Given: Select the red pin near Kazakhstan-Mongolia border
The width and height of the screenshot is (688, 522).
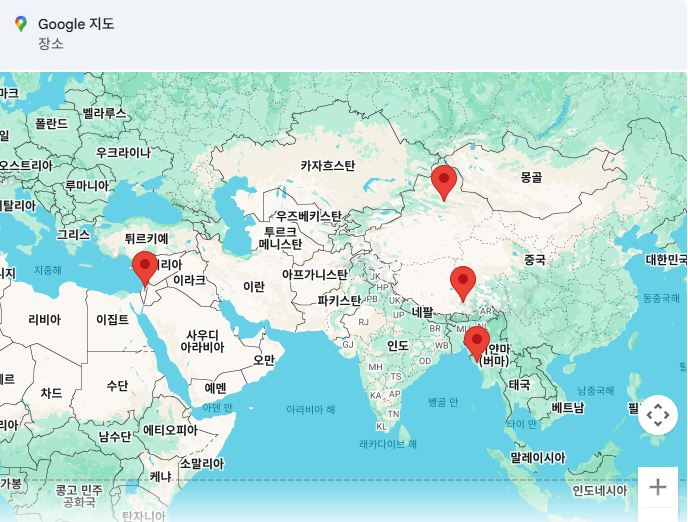Looking at the screenshot, I should (444, 183).
